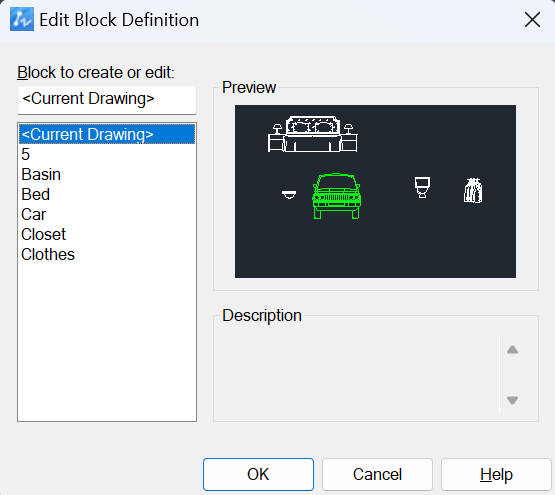Click the description scroll down arrow

[x=512, y=400]
